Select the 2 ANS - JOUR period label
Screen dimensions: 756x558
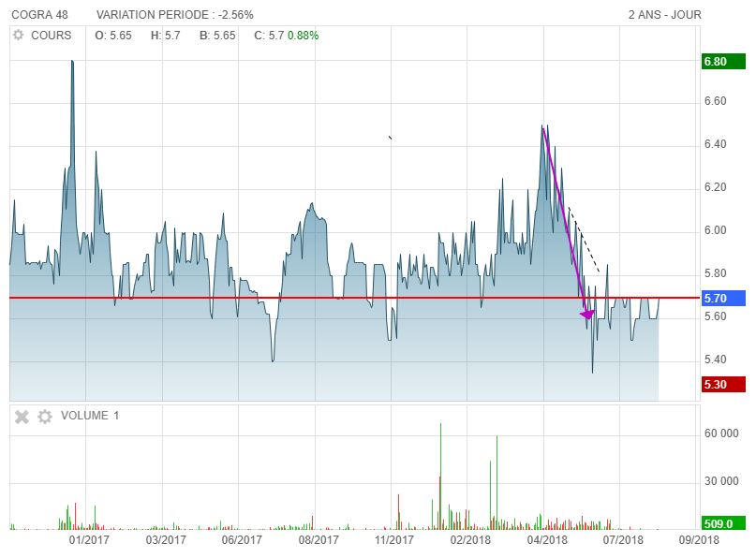tap(665, 15)
